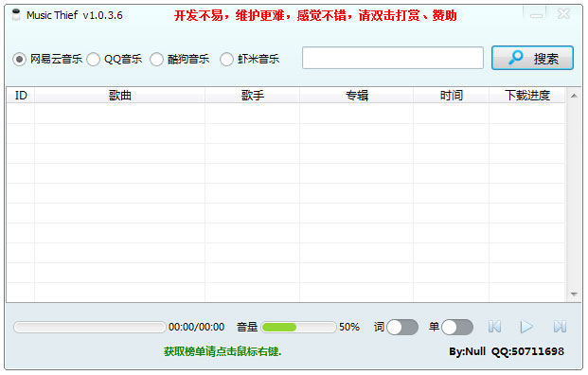Click the scrollbar up arrow in song list
This screenshot has width=588, height=375.
coord(574,96)
